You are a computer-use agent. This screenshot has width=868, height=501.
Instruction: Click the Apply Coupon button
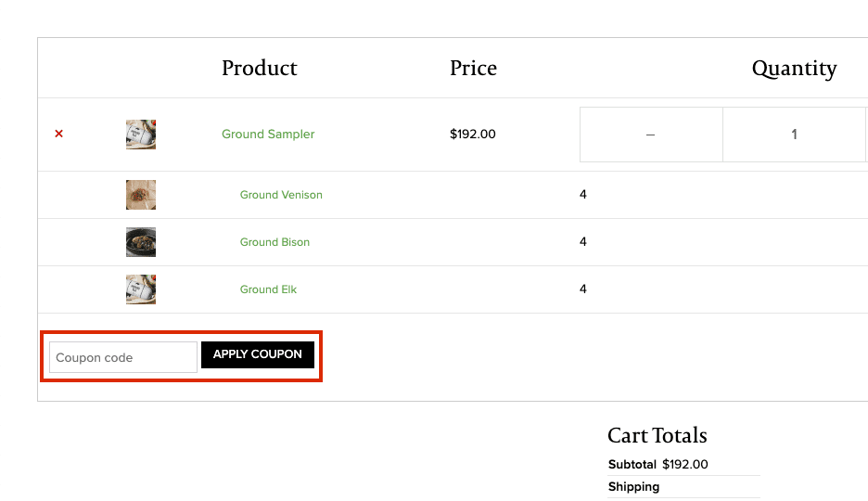(x=258, y=354)
